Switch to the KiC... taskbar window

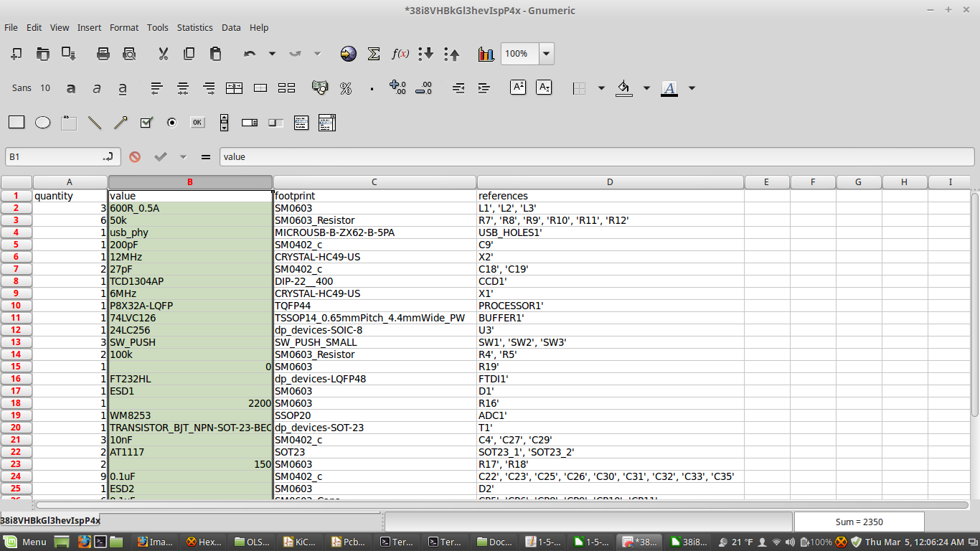point(301,542)
